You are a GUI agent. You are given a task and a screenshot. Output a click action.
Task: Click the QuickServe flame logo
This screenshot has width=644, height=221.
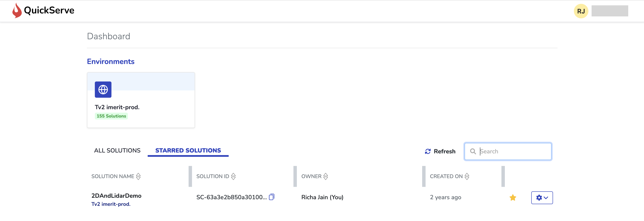click(17, 10)
